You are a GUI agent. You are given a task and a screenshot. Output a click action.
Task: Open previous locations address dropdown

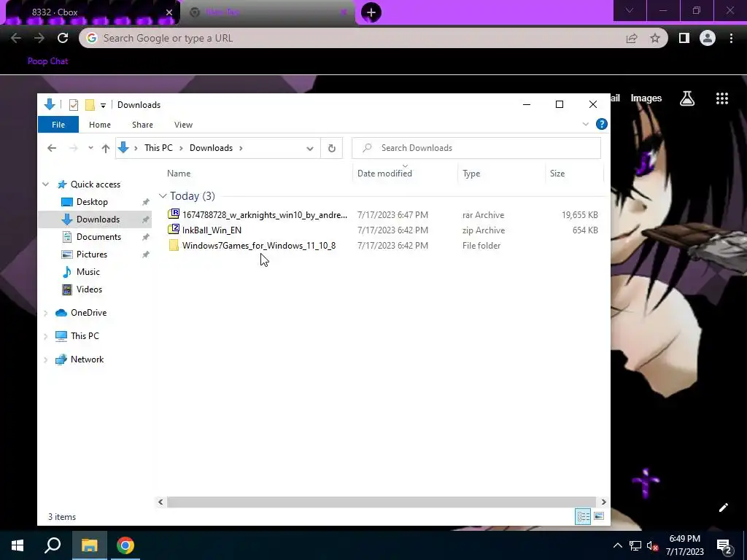coord(309,148)
